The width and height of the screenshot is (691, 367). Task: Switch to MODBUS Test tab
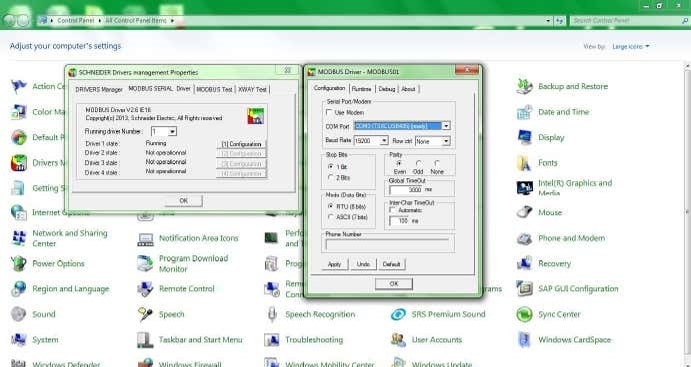coord(214,89)
